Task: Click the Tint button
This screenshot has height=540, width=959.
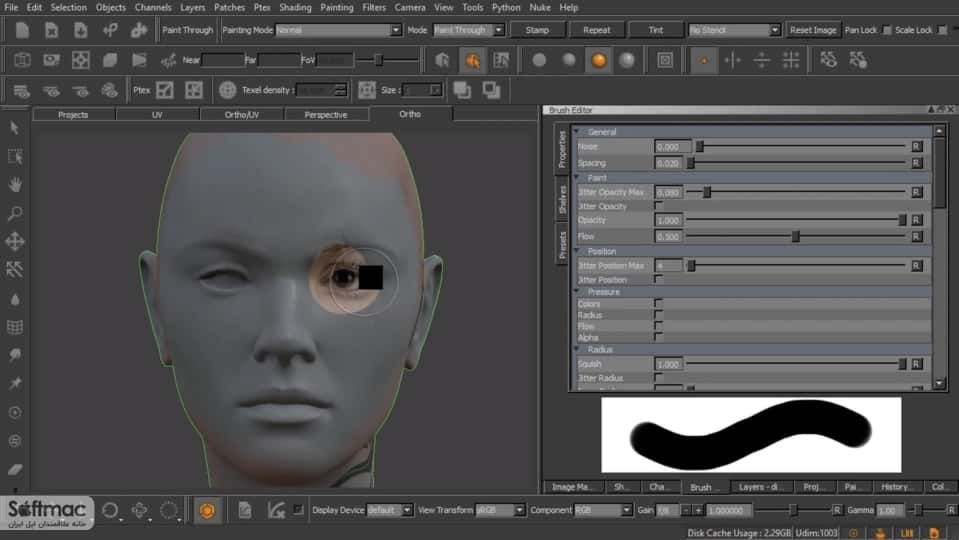Action: click(x=656, y=30)
